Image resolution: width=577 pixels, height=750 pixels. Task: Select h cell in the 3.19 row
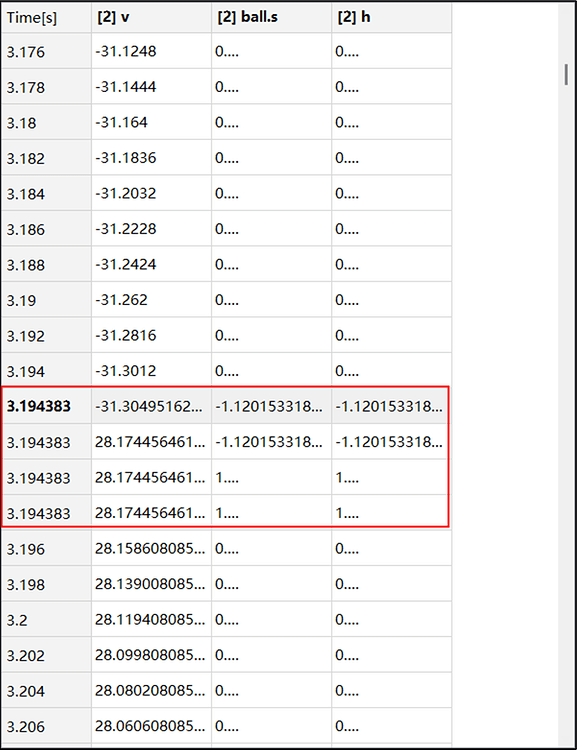(x=392, y=299)
